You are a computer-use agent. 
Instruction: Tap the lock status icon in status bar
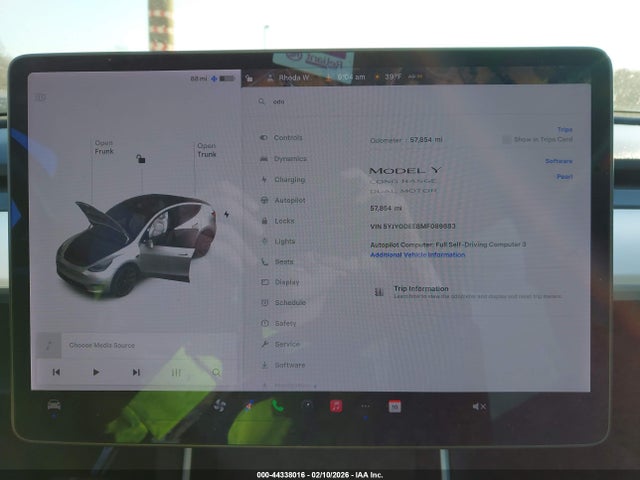click(x=249, y=78)
